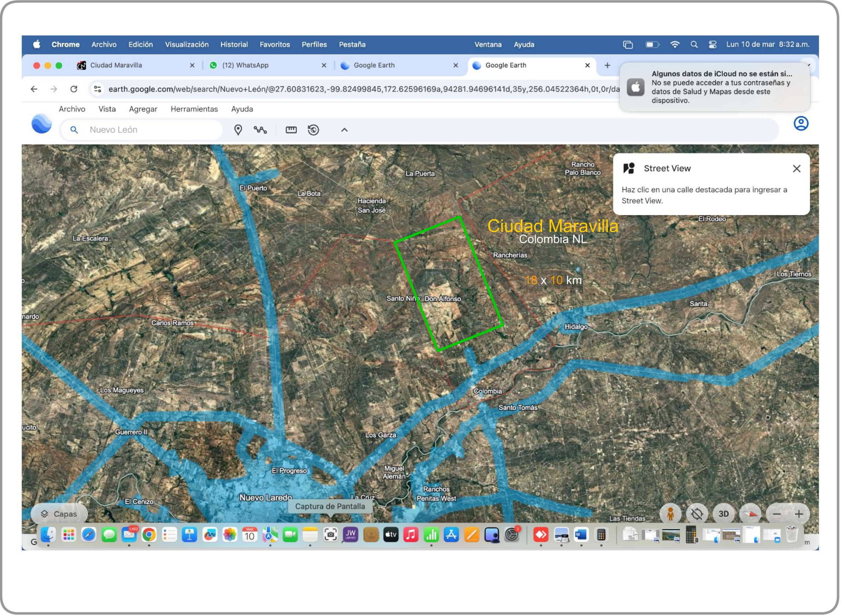Click the add placemark pin icon
The height and width of the screenshot is (616, 841).
(238, 130)
